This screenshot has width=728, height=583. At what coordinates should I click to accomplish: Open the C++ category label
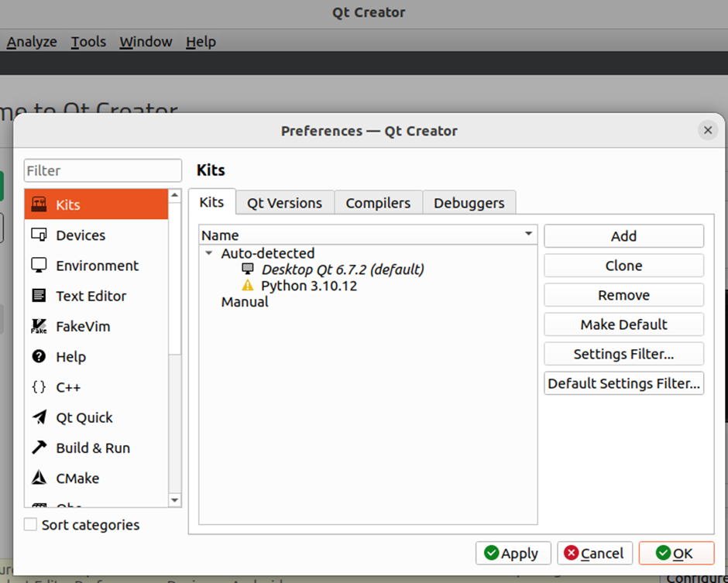coord(68,387)
